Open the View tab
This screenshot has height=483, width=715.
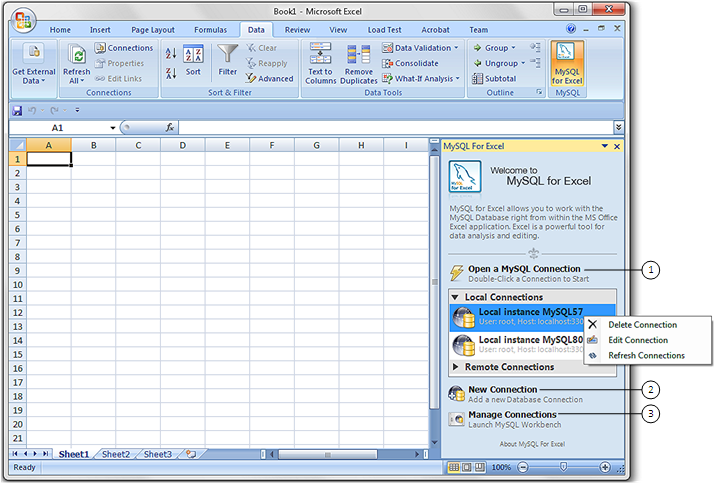[338, 30]
